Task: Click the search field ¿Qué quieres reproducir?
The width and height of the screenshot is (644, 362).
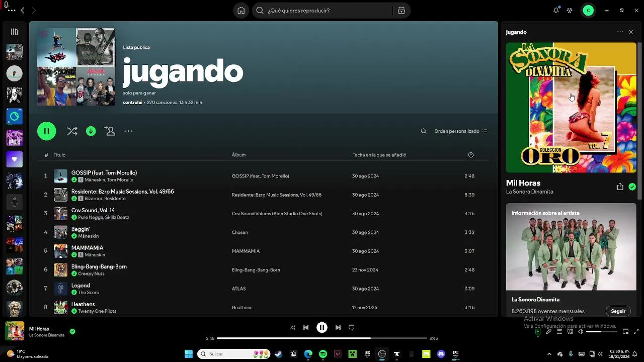Action: coord(324,11)
